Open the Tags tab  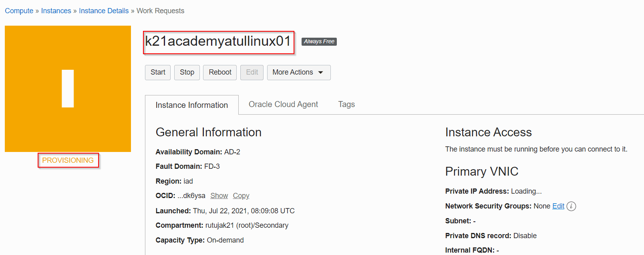tap(346, 104)
